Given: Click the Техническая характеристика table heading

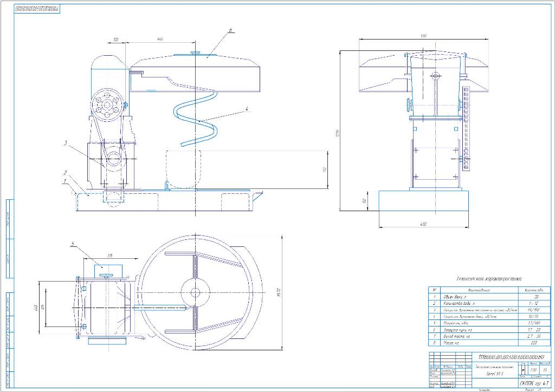Looking at the screenshot, I should pos(489,278).
